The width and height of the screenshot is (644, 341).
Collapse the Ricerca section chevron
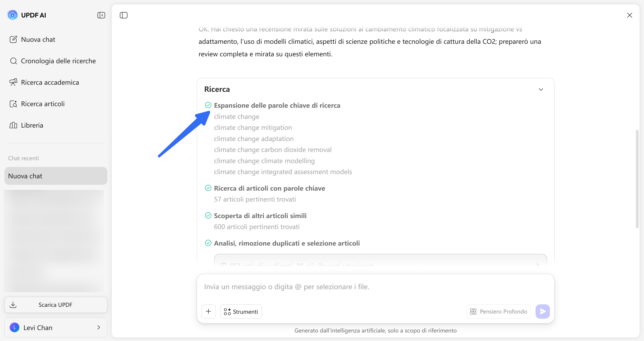pos(541,89)
